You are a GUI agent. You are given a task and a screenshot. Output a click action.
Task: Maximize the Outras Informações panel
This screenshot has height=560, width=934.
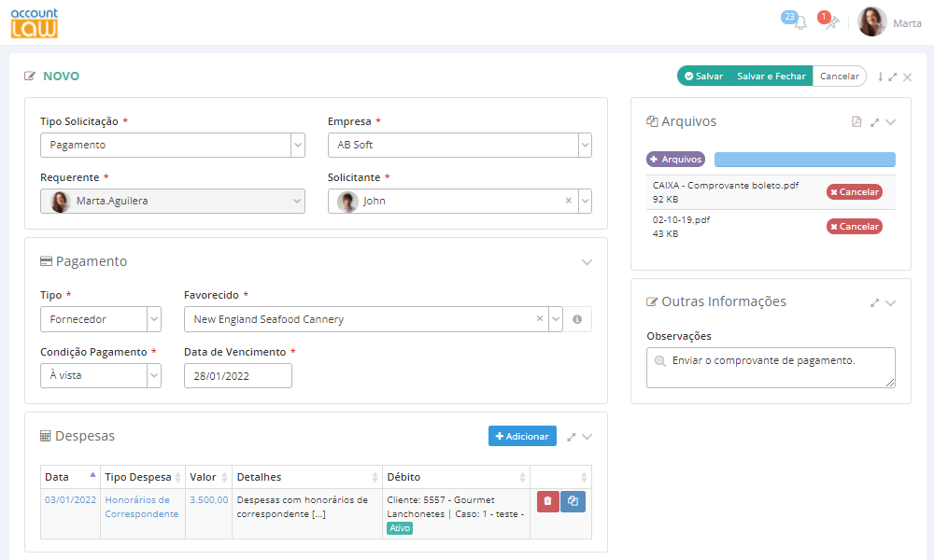(874, 302)
